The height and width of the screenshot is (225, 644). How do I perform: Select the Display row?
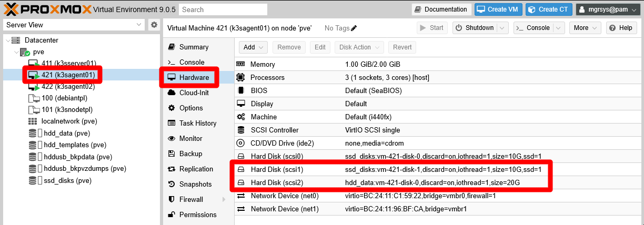pos(439,104)
